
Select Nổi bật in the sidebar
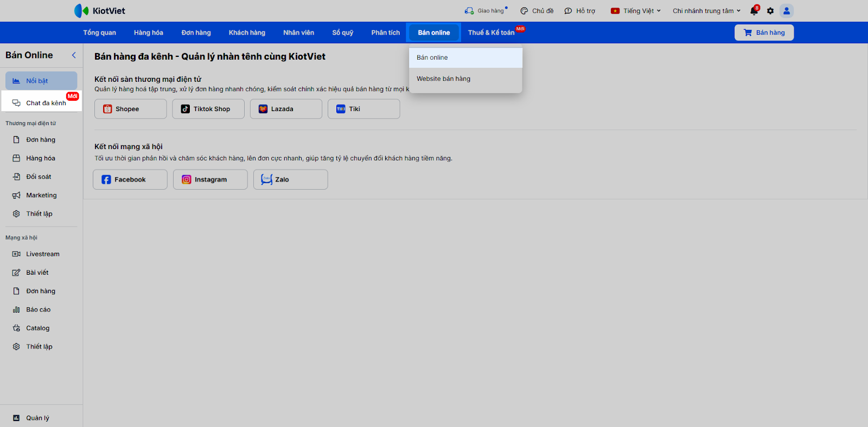coord(41,81)
